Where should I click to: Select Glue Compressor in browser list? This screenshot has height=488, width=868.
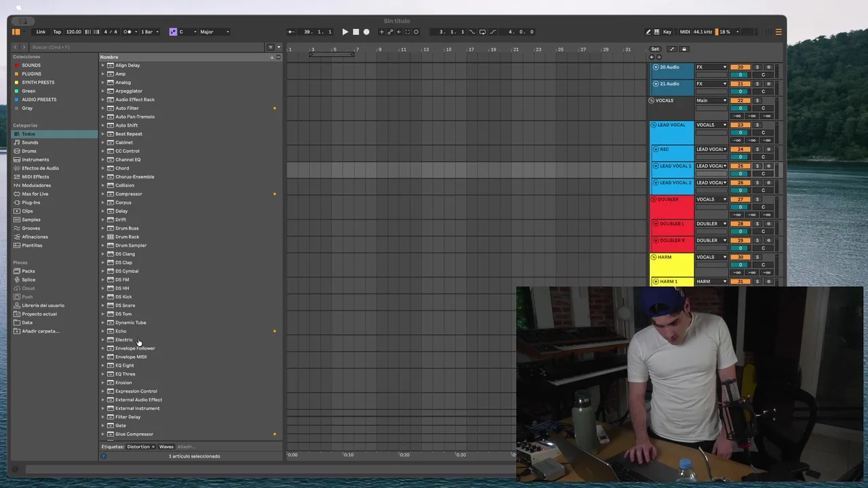click(x=134, y=434)
